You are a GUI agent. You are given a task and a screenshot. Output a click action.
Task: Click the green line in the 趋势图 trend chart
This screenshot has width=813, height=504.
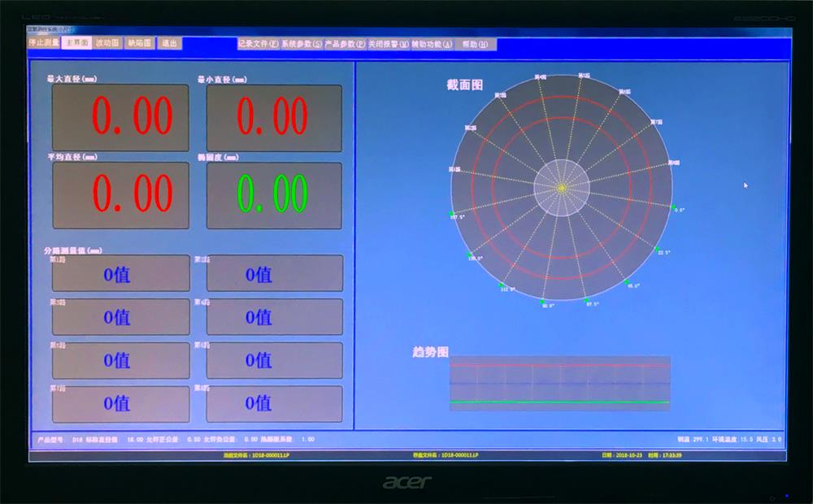[559, 402]
